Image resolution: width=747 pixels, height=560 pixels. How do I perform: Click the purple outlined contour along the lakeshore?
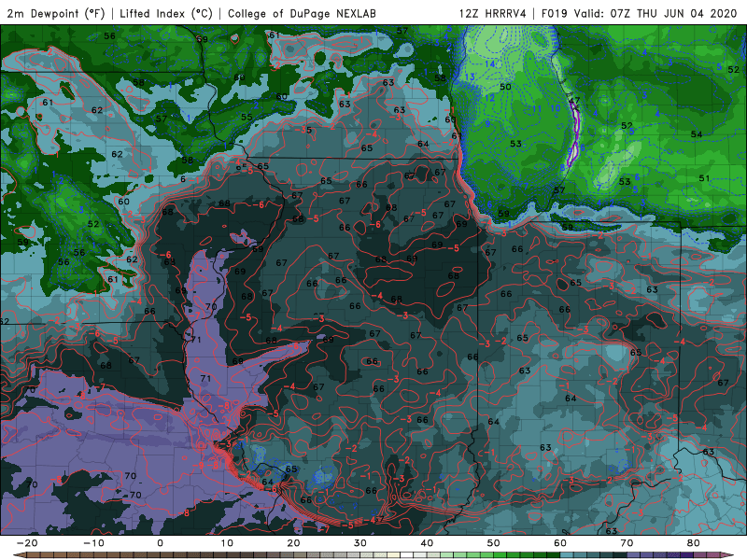(x=575, y=135)
